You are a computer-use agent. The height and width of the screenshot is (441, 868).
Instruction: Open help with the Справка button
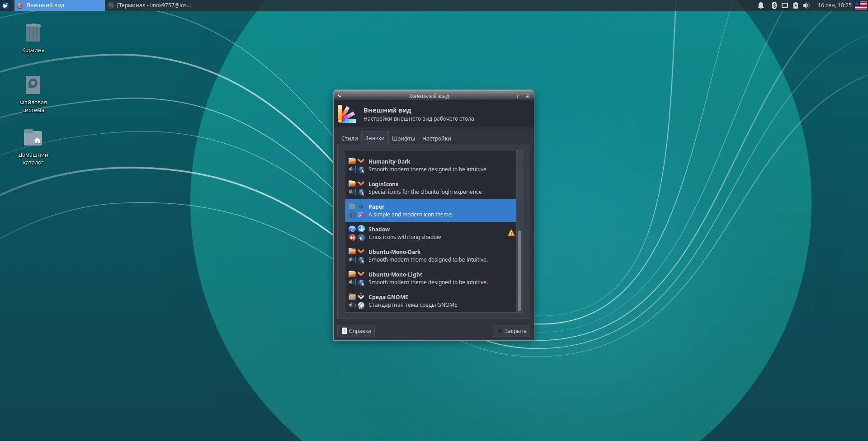(356, 331)
